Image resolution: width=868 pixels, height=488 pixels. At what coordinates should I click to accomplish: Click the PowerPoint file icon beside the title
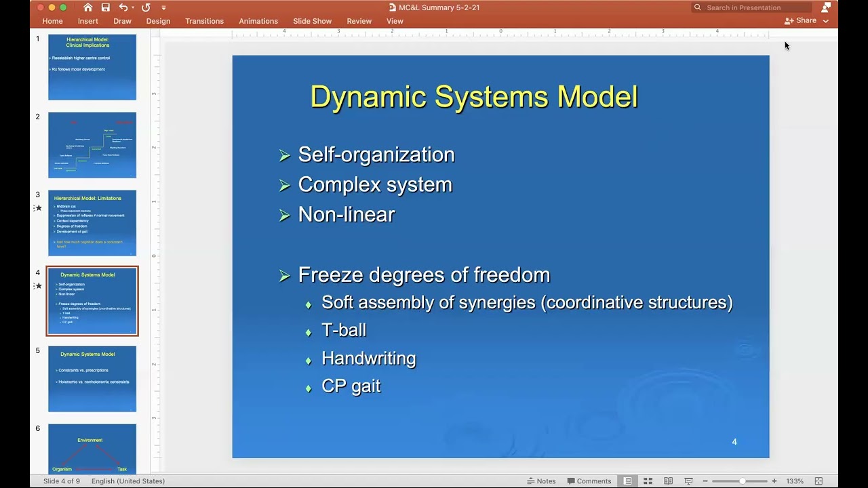click(393, 7)
